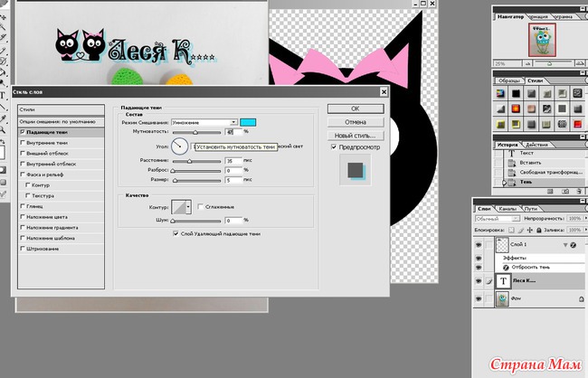This screenshot has height=378, width=588.
Task: Click the layer effects icon on Слой 1
Action: click(573, 245)
